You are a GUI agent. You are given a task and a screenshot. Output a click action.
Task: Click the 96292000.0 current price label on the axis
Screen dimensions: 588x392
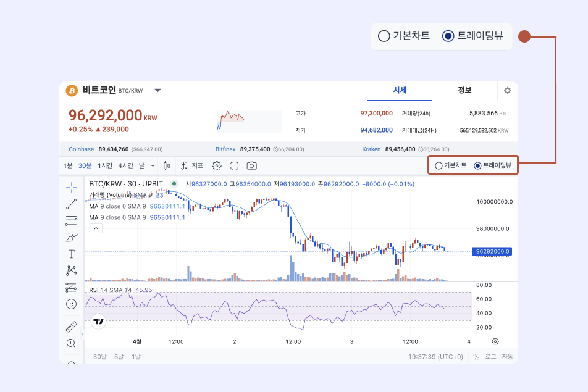(x=492, y=251)
